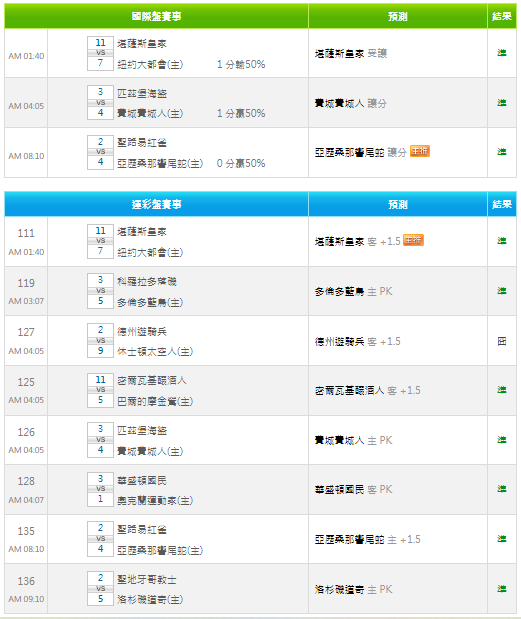
Task: Open team 密爾瓦基釀酒人 in game 125 matchup
Action: pos(152,381)
